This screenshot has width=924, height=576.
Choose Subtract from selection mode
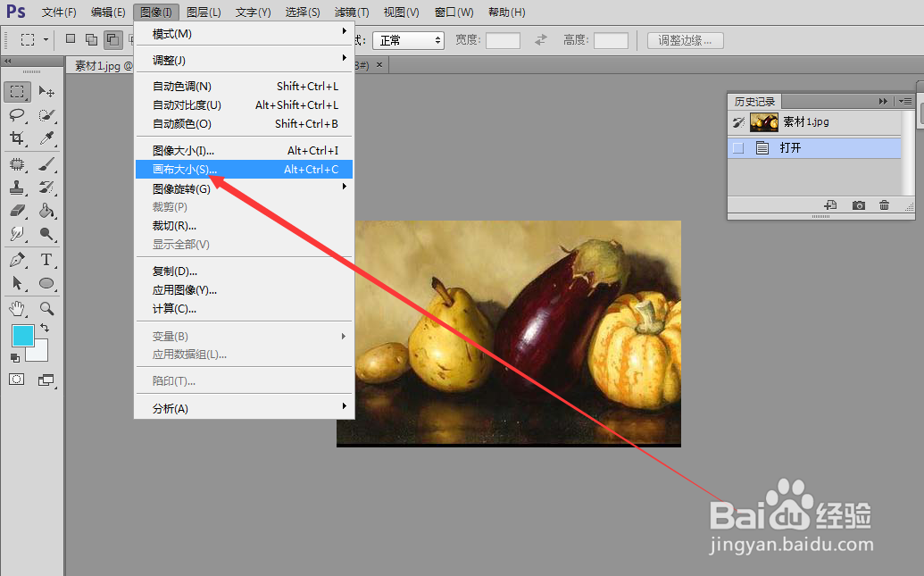click(112, 39)
